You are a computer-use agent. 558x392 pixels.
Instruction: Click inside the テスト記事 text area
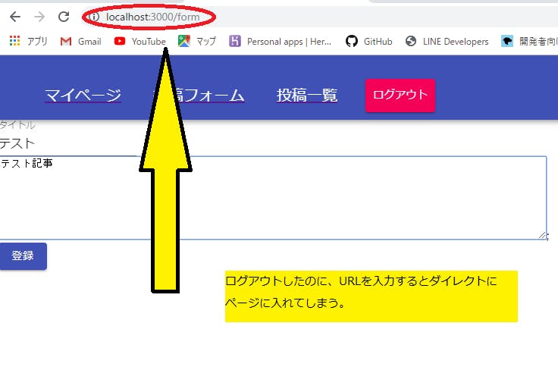(x=273, y=198)
